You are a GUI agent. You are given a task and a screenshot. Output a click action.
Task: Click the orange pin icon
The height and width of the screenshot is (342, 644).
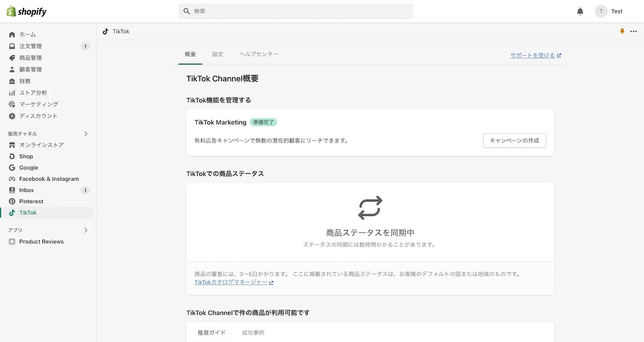coord(622,32)
